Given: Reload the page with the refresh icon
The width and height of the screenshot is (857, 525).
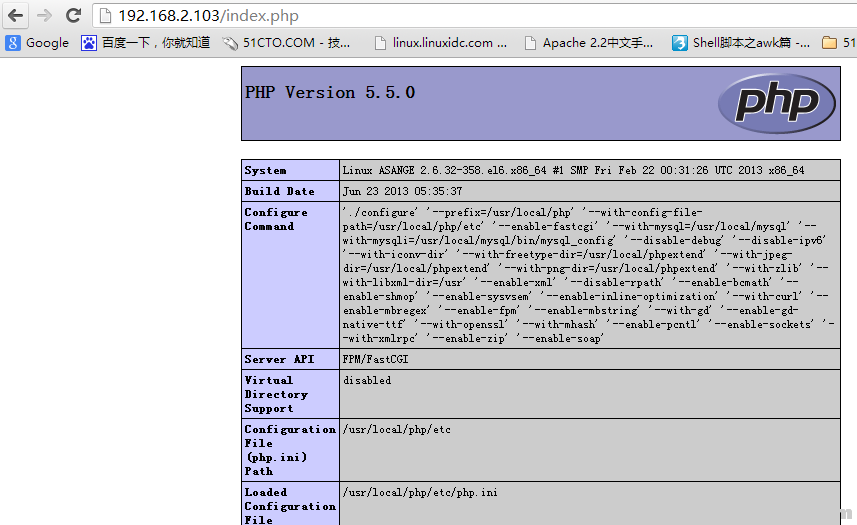Looking at the screenshot, I should pyautogui.click(x=73, y=15).
